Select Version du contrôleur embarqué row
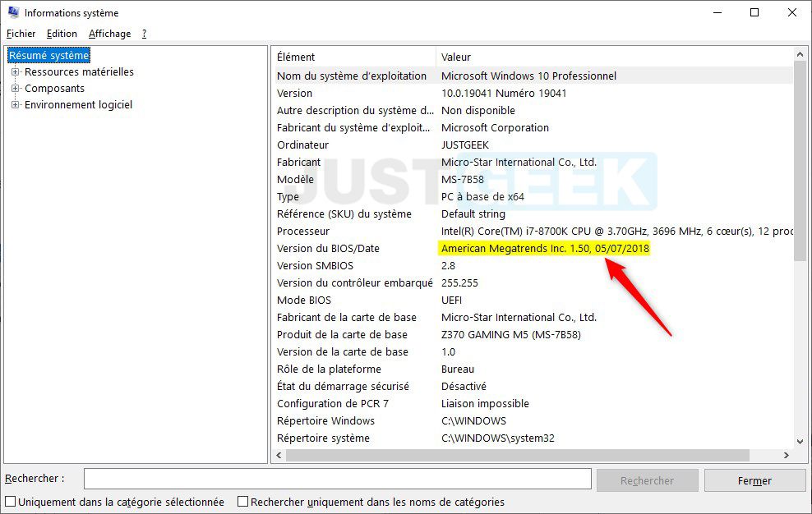This screenshot has width=812, height=514. tap(533, 283)
